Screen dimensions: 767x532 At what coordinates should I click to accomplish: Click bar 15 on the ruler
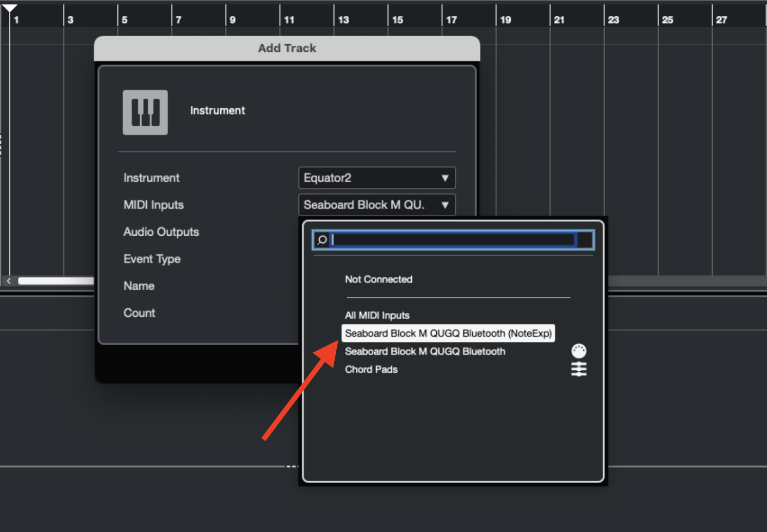[x=397, y=20]
